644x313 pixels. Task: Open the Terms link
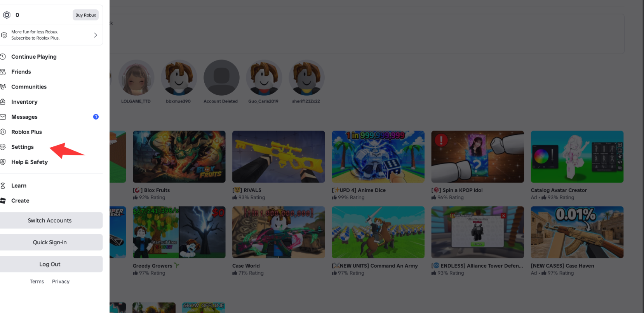pyautogui.click(x=37, y=282)
